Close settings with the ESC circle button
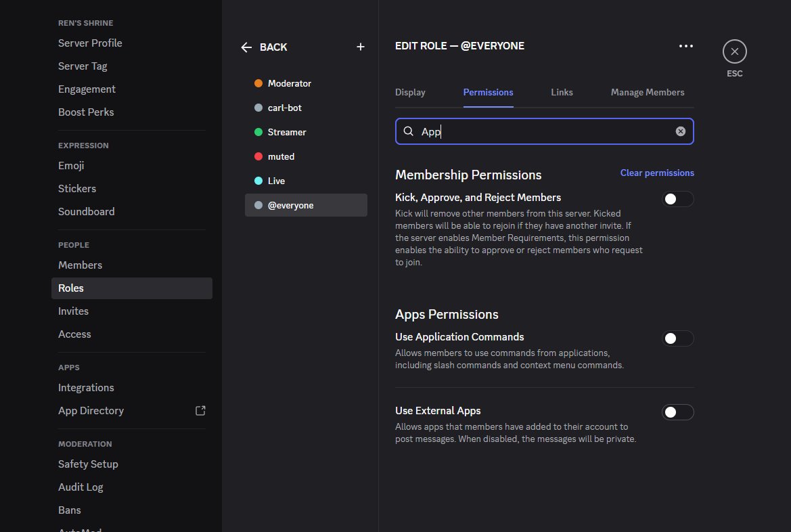This screenshot has width=791, height=532. point(735,51)
